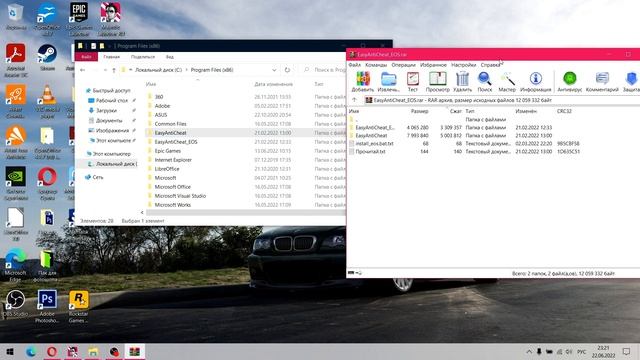Open the Операции menu
Image resolution: width=640 pixels, height=360 pixels.
403,65
